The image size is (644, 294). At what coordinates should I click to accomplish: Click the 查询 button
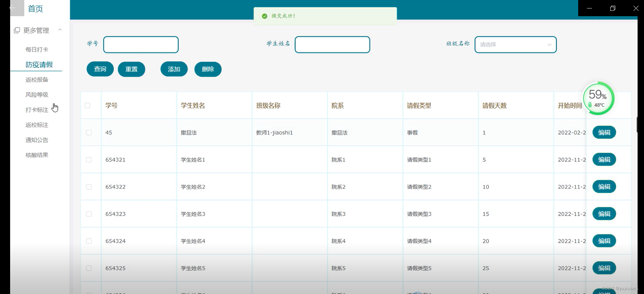click(100, 69)
